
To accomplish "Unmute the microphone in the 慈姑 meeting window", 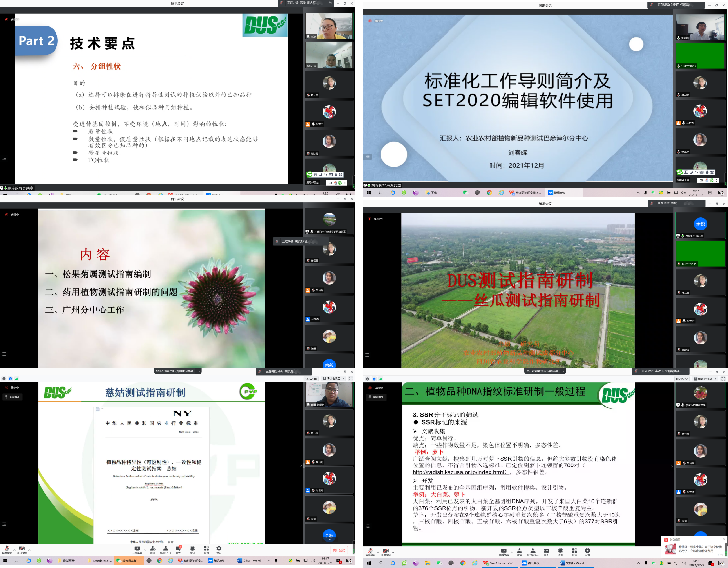I will click(7, 549).
